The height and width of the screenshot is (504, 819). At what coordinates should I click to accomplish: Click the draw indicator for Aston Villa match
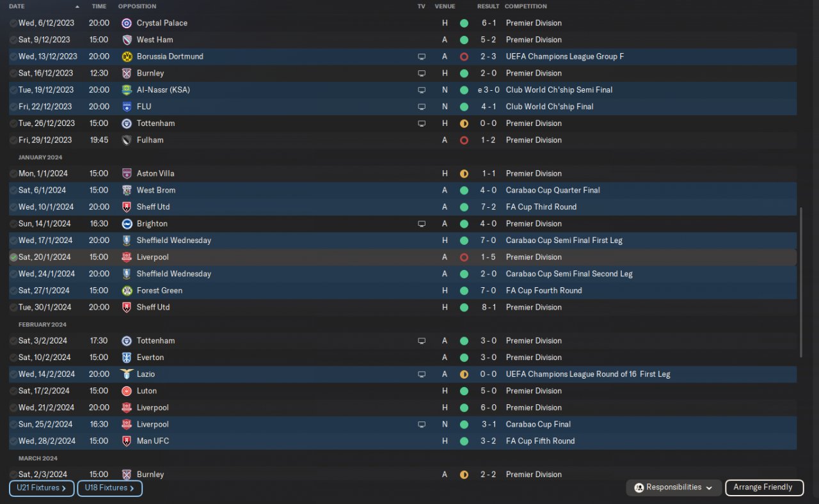pos(464,173)
